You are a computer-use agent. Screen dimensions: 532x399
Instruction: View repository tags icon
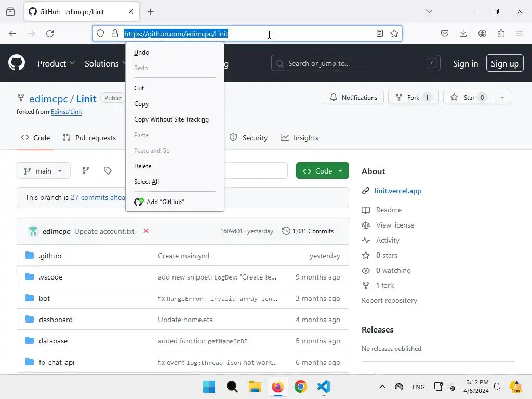[x=108, y=170]
